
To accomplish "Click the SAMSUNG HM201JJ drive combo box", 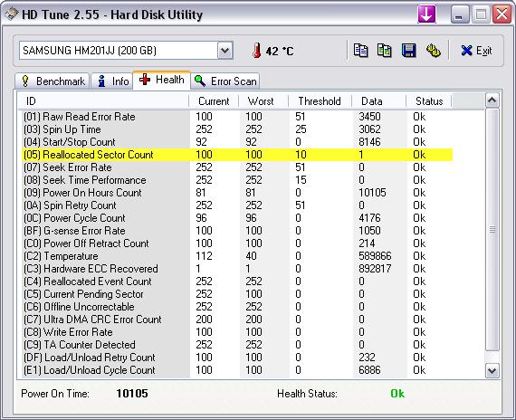I will 126,51.
